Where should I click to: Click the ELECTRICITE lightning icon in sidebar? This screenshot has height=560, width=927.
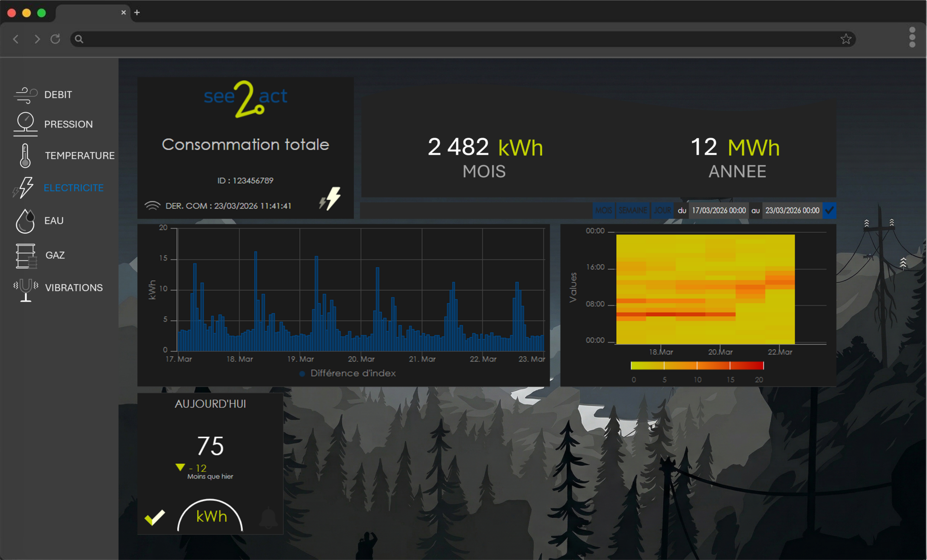[x=25, y=187]
